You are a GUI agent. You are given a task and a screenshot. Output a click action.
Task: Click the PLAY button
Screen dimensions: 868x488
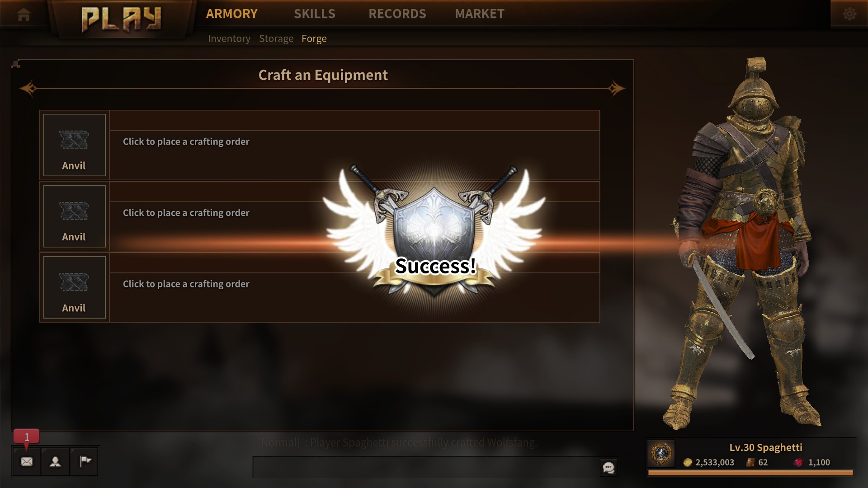click(x=122, y=19)
